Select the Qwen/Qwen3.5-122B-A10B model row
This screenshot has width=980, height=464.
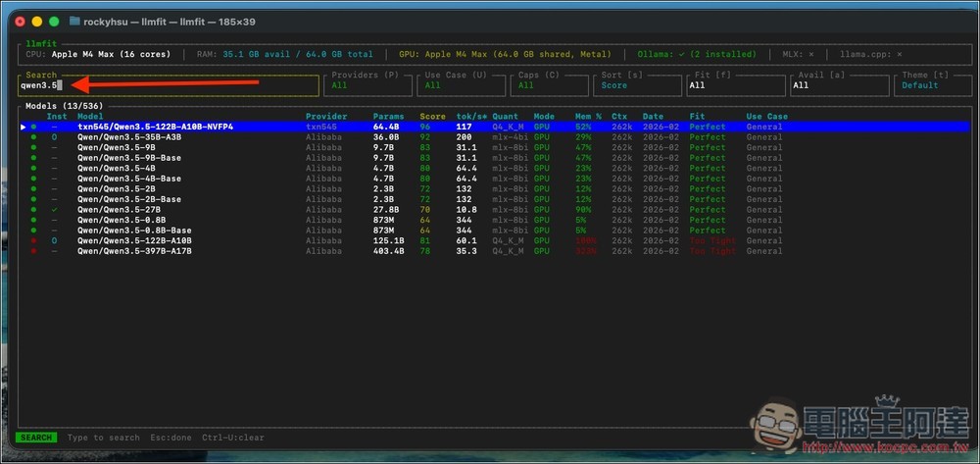click(133, 240)
